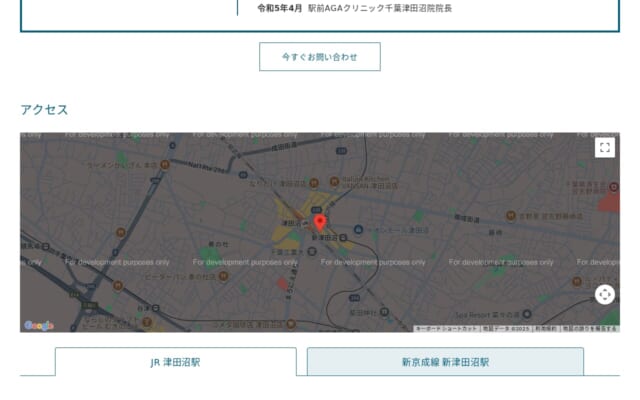Open the map camera controls button

pos(604,294)
